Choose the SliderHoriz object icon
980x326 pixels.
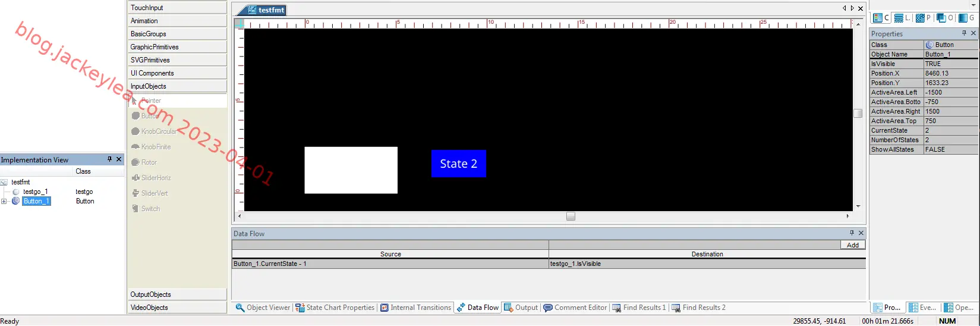coord(136,178)
